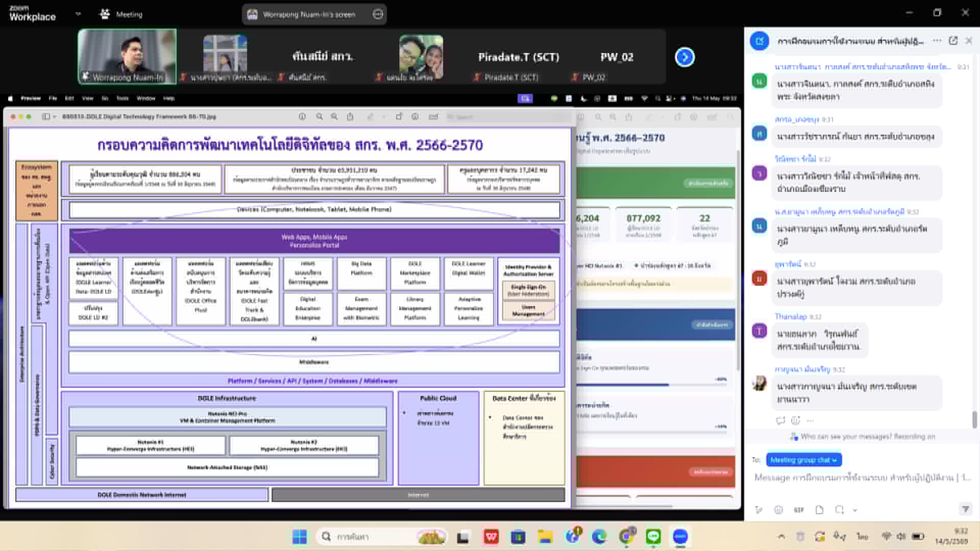Viewport: 980px width, 551px height.
Task: Open WPS Office from the taskbar
Action: (491, 537)
